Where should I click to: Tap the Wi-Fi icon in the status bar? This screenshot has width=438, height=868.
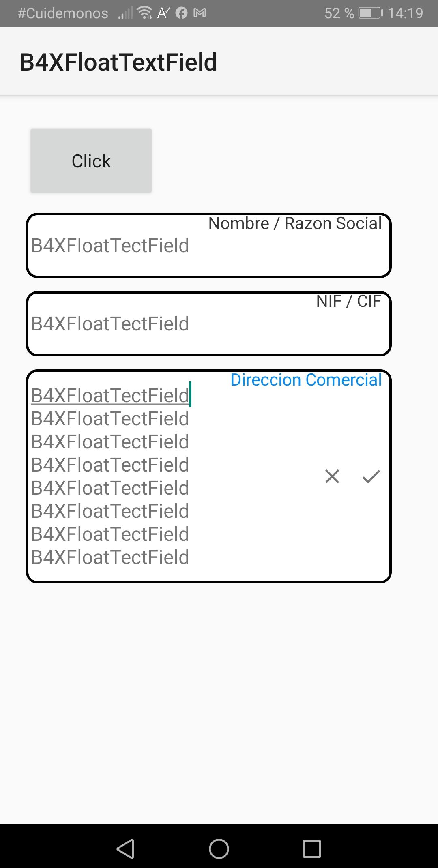(144, 13)
